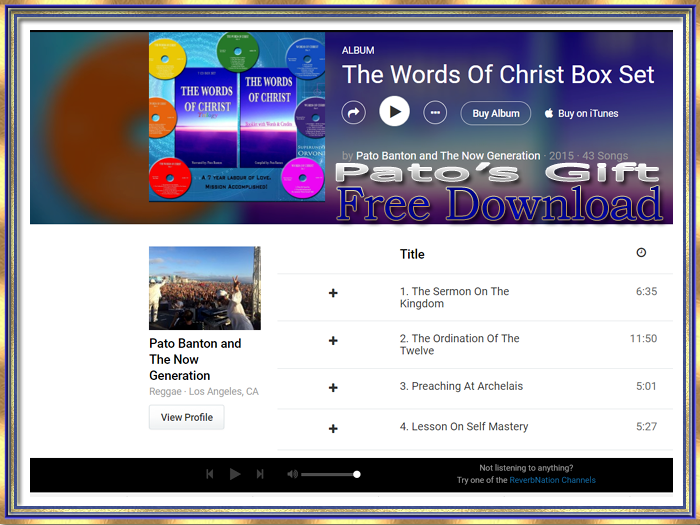Click the previous track button in player bar
700x525 pixels.
(210, 474)
